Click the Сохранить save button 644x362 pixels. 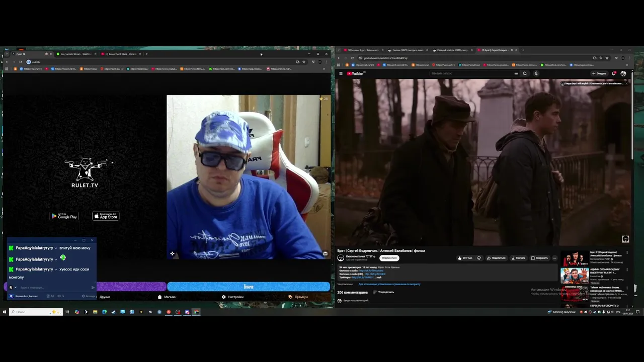(x=539, y=258)
